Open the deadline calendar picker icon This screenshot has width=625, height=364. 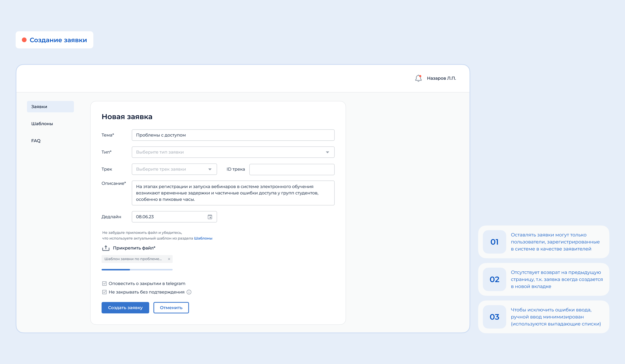(x=210, y=217)
